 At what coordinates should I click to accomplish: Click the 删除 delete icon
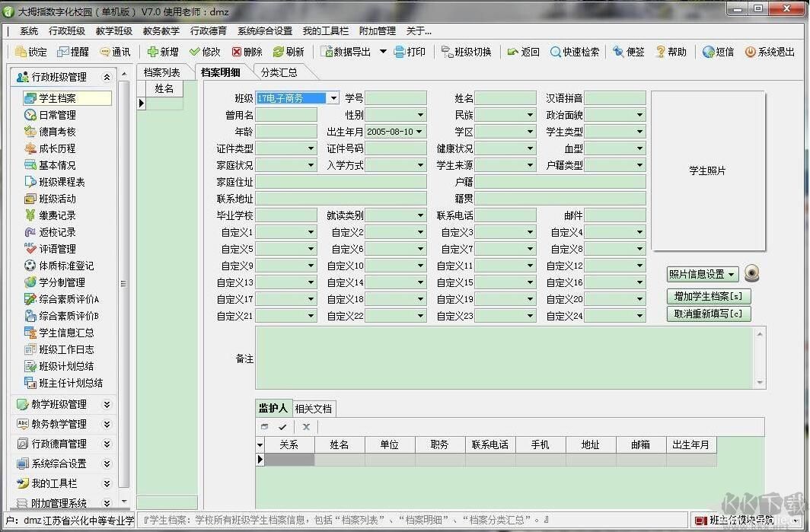tap(237, 52)
